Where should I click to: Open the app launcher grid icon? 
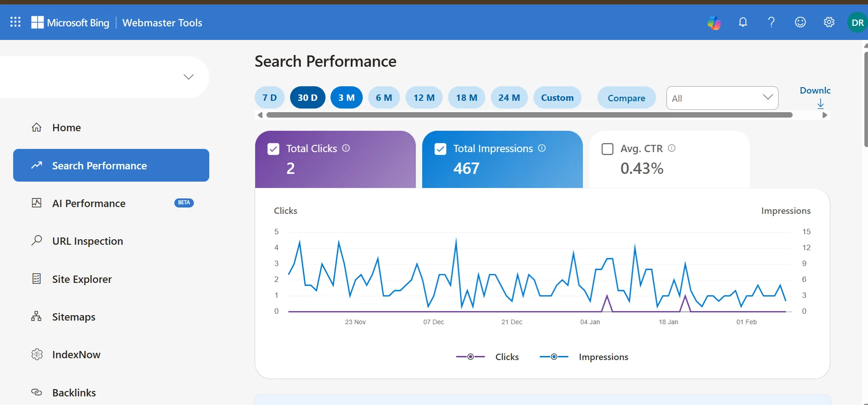pyautogui.click(x=15, y=22)
